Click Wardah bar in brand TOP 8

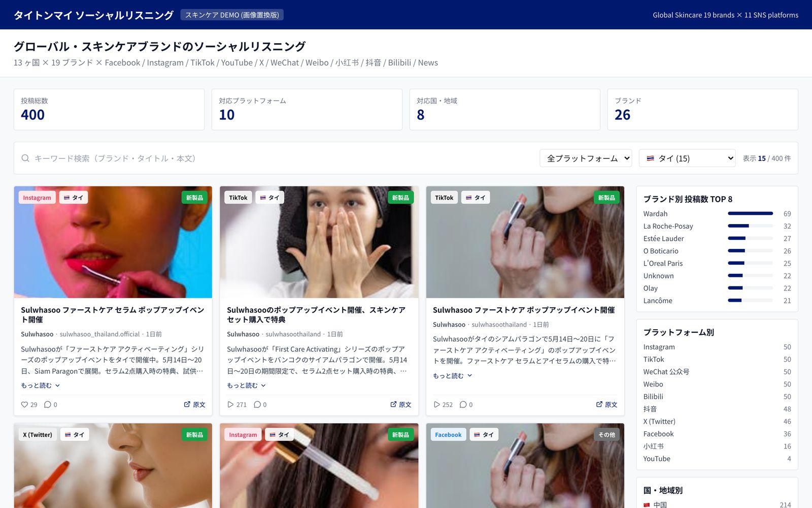click(x=750, y=214)
